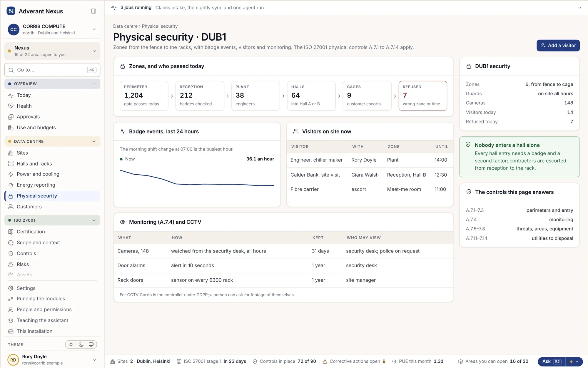Open Use and budgets
This screenshot has width=588, height=368.
pos(52,128)
